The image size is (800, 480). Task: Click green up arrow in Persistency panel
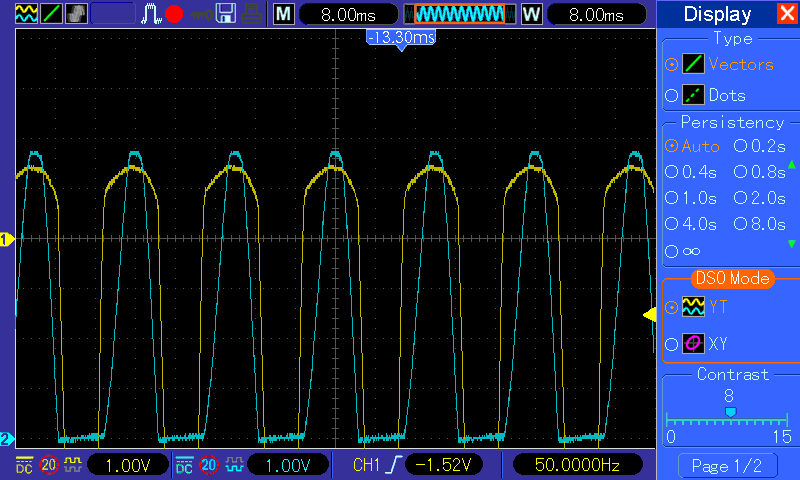tap(791, 164)
